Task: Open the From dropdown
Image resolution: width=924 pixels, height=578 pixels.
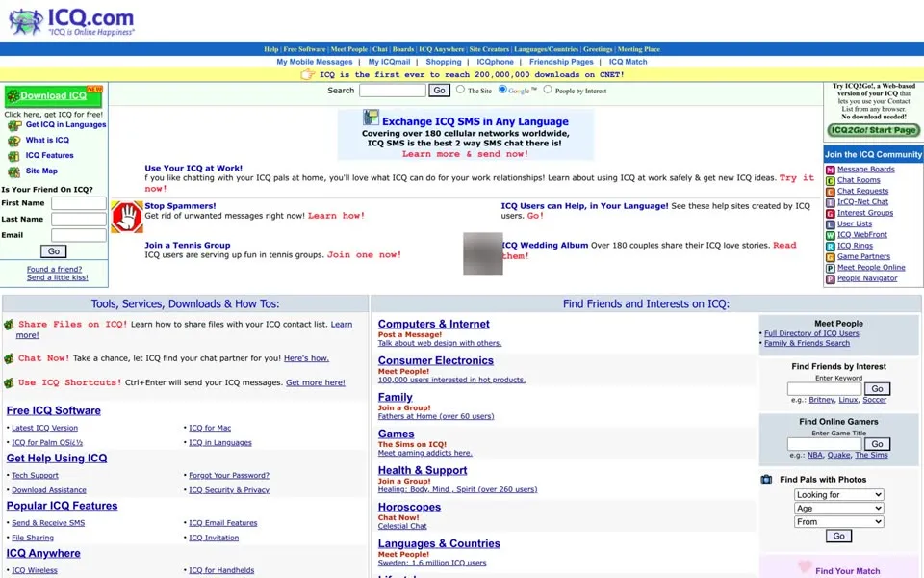Action: [838, 522]
